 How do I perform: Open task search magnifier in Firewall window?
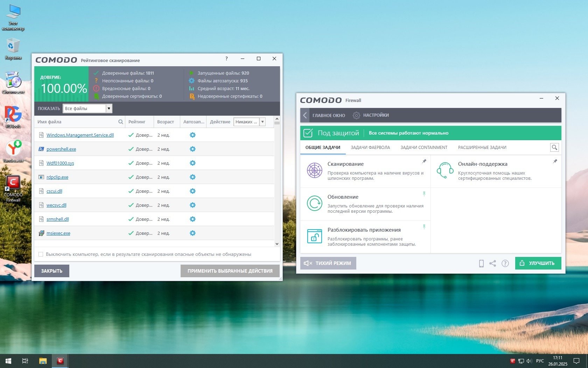coord(554,148)
